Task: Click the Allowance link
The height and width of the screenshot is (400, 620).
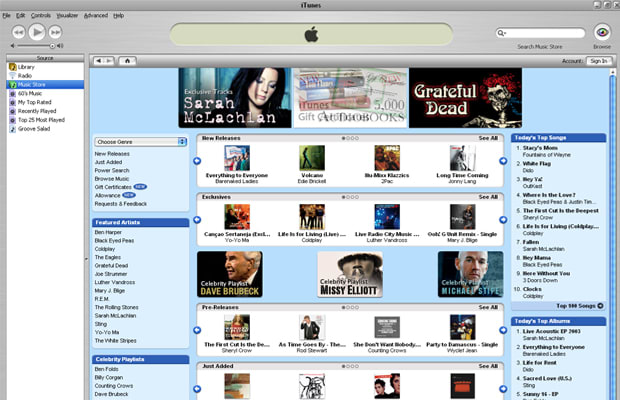Action: [107, 195]
